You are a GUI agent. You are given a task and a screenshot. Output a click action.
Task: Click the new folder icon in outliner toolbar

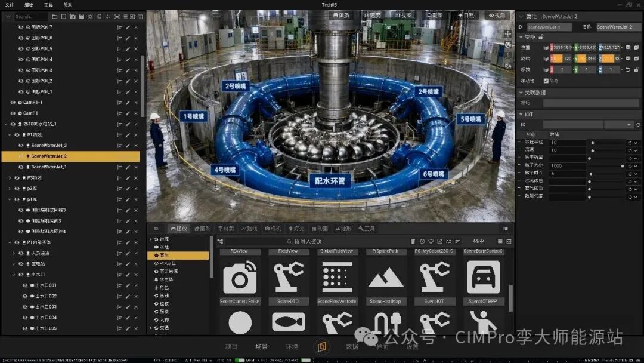point(55,17)
